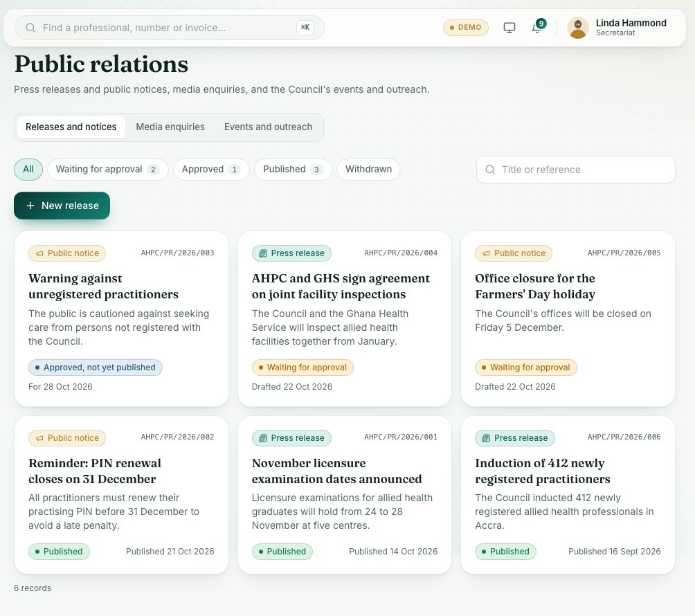
Task: Open Office closure for Farmers' Day card
Action: tap(568, 318)
